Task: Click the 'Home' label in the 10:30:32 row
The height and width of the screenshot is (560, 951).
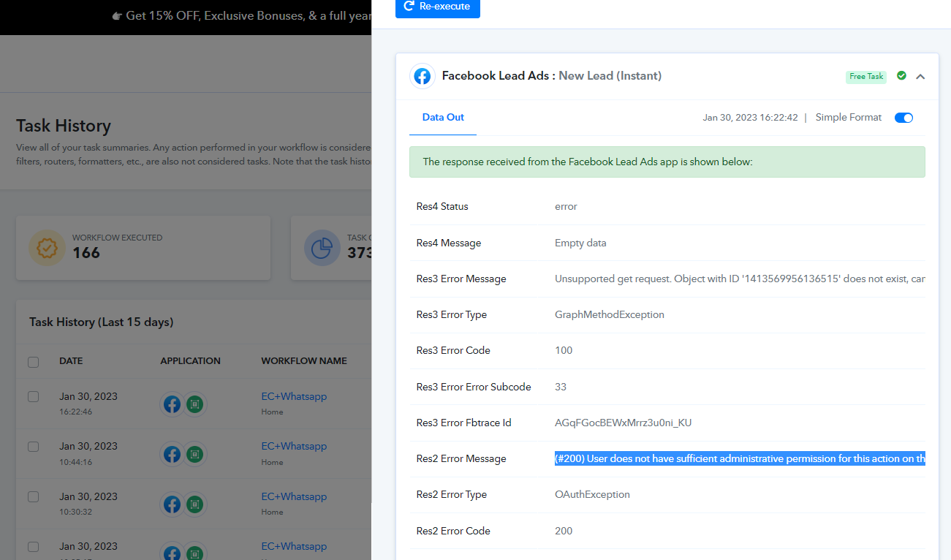Action: tap(272, 512)
